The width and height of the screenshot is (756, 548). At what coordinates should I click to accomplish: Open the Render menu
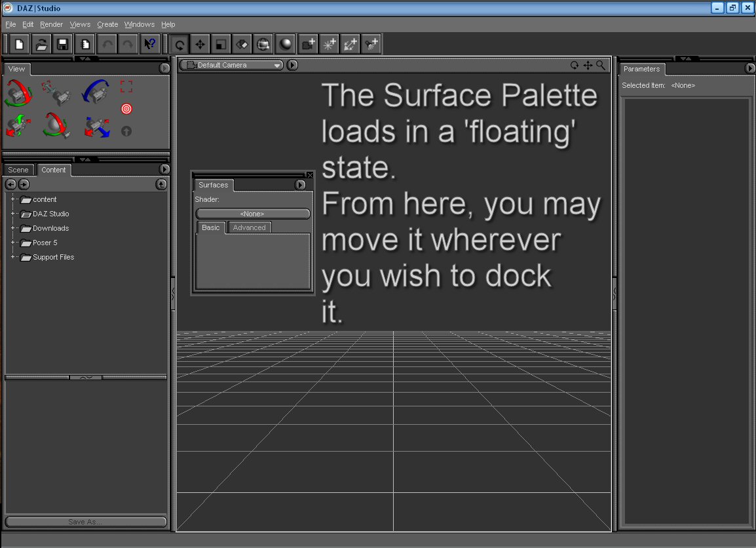51,24
